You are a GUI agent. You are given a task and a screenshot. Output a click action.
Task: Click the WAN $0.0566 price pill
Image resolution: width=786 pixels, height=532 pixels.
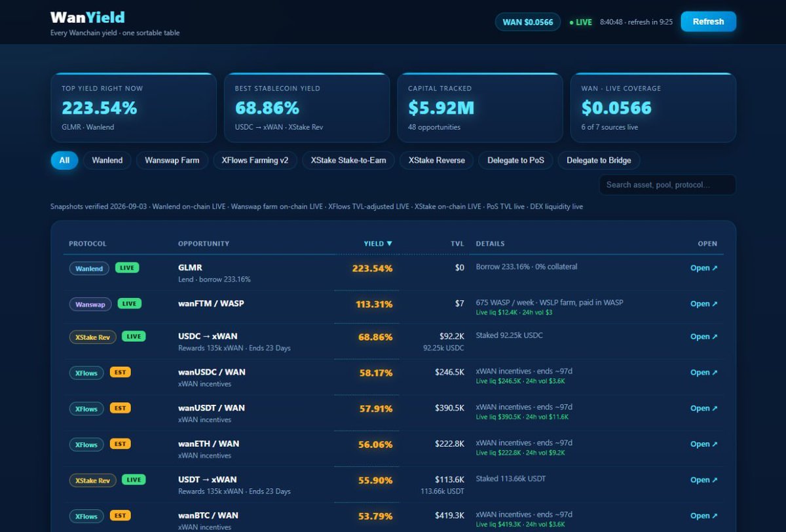click(x=528, y=22)
